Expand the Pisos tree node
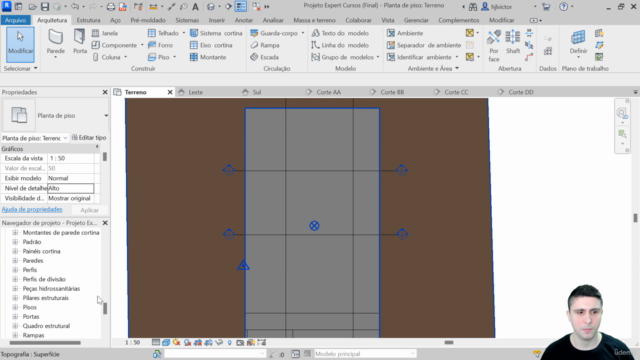 pos(15,307)
